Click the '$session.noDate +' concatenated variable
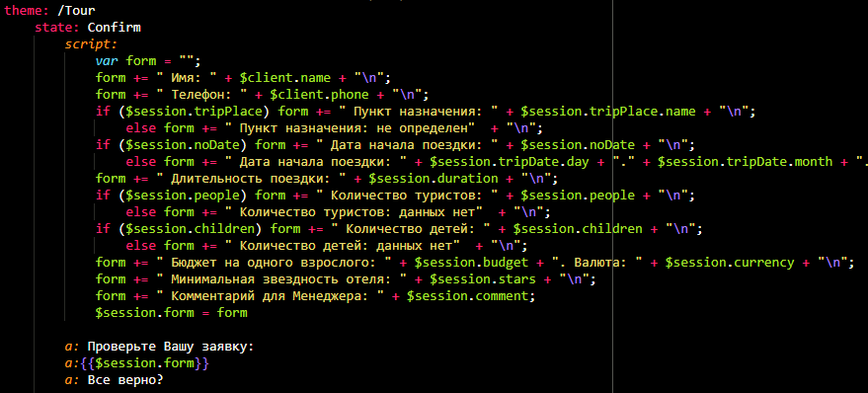The height and width of the screenshot is (393, 868). click(x=586, y=145)
